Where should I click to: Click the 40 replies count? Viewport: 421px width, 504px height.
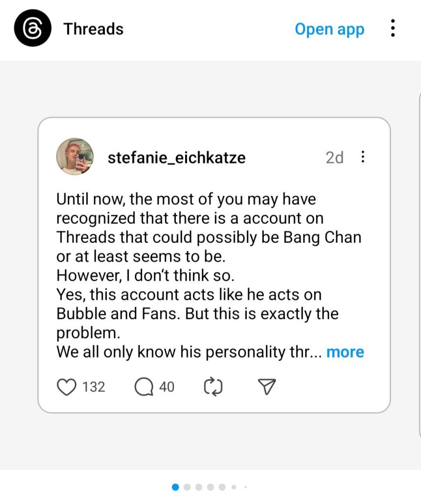coord(166,387)
